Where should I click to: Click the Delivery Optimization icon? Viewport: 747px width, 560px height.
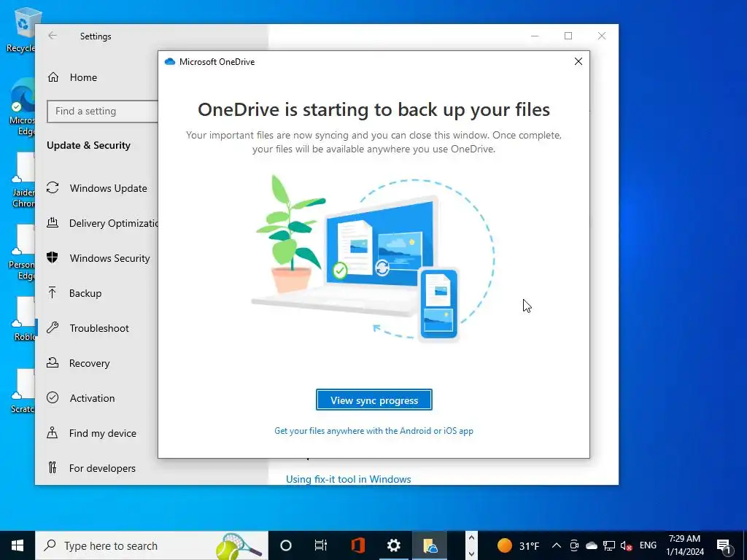(53, 222)
